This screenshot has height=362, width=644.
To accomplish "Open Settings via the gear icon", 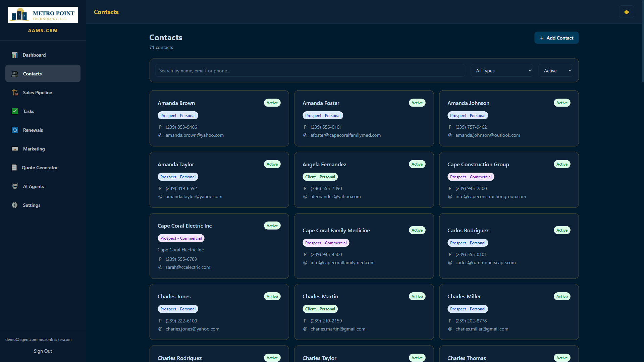I will 15,205.
